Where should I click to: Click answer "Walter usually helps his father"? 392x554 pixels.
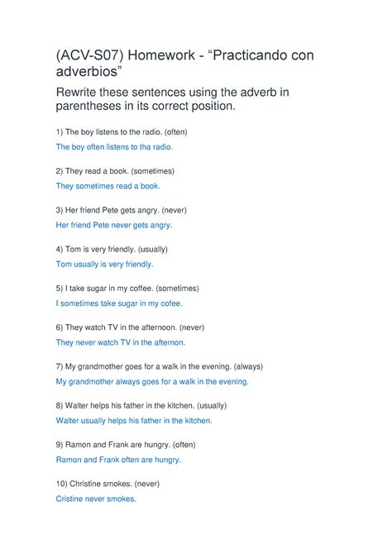coord(134,421)
